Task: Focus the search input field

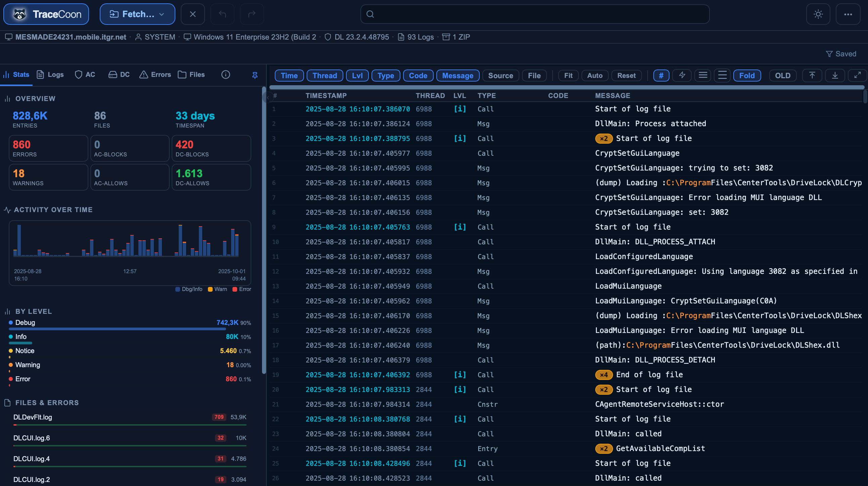Action: click(x=535, y=14)
